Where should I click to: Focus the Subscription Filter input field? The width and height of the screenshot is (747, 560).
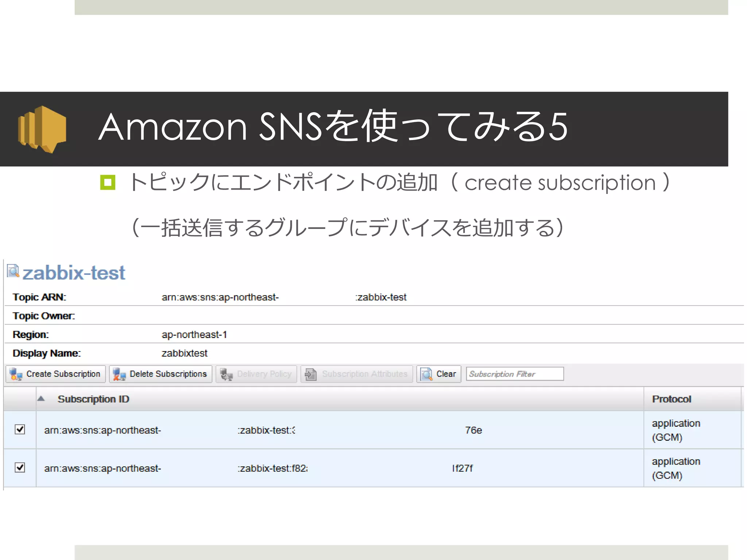515,374
